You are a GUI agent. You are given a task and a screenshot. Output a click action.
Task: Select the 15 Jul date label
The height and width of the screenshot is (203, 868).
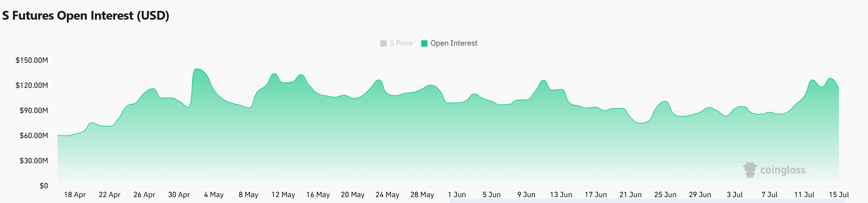pyautogui.click(x=839, y=195)
